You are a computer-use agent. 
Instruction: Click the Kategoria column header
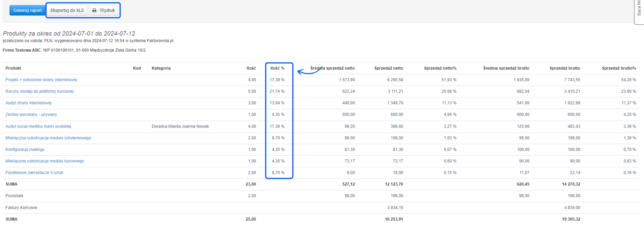161,68
